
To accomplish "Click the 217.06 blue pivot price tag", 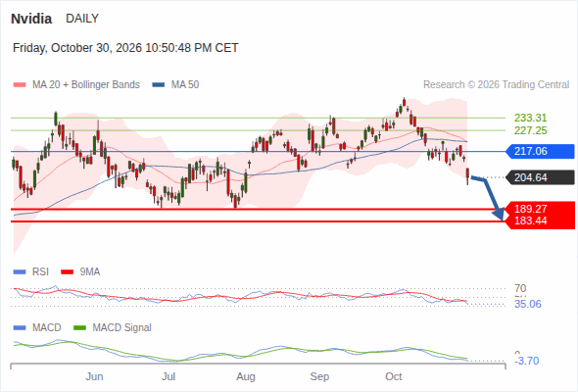I will click(540, 151).
